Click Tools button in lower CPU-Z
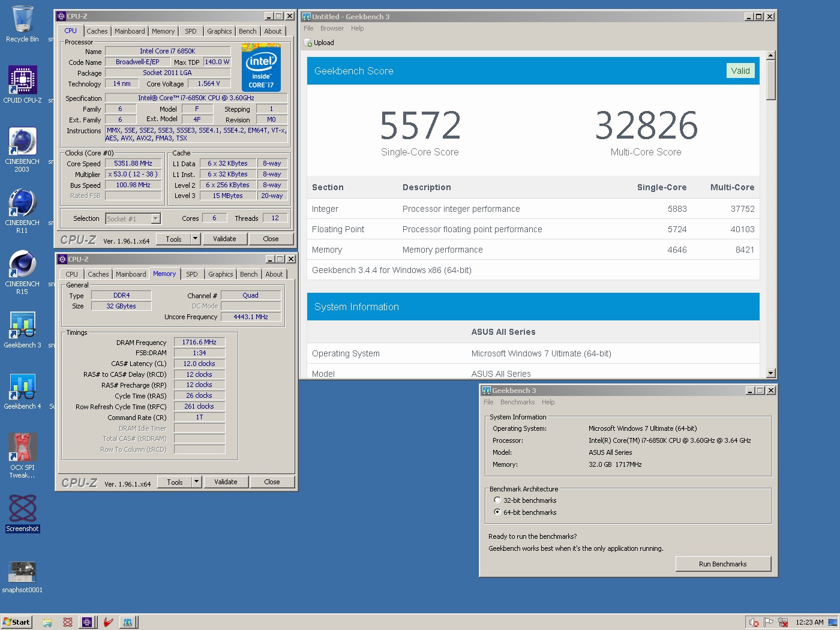This screenshot has width=840, height=630. (175, 482)
